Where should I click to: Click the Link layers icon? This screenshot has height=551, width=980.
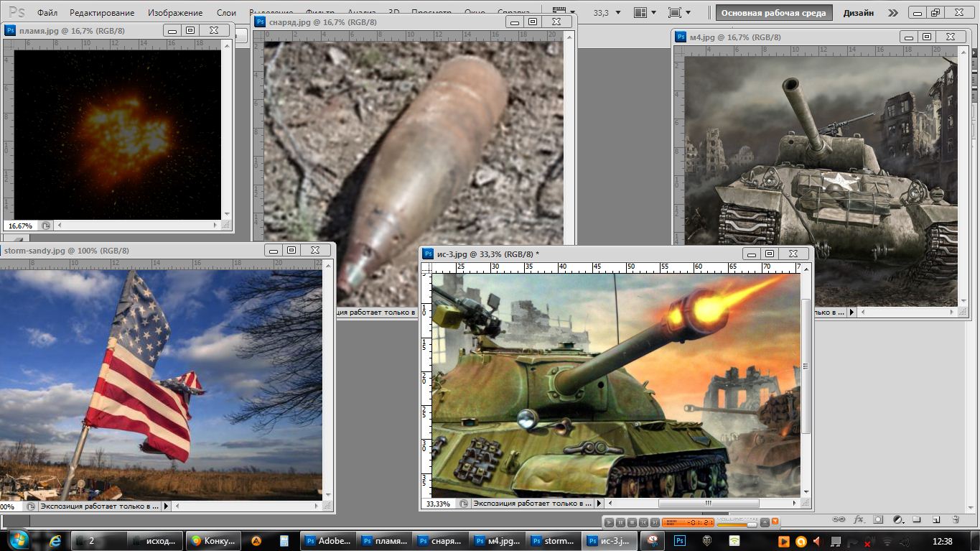(x=839, y=519)
